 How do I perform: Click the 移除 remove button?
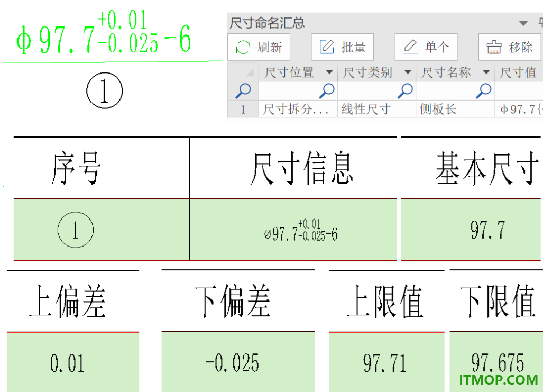coord(509,47)
